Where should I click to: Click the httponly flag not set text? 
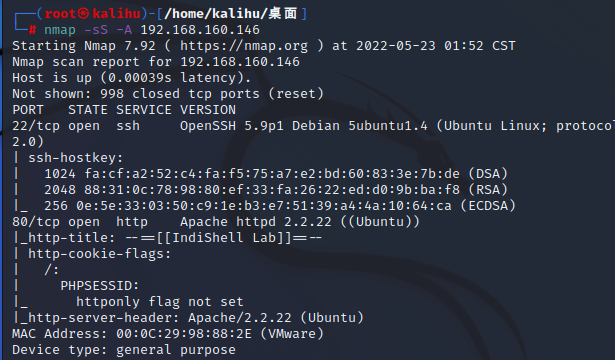(x=160, y=302)
